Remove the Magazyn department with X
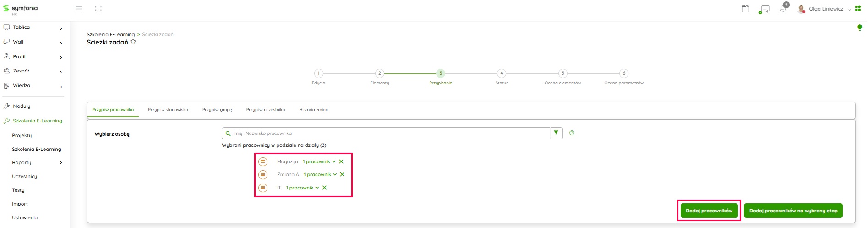 coord(341,161)
